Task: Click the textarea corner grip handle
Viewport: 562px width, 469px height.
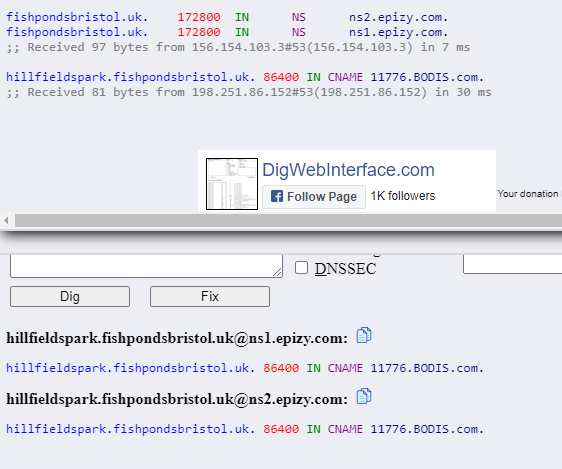Action: pyautogui.click(x=277, y=272)
